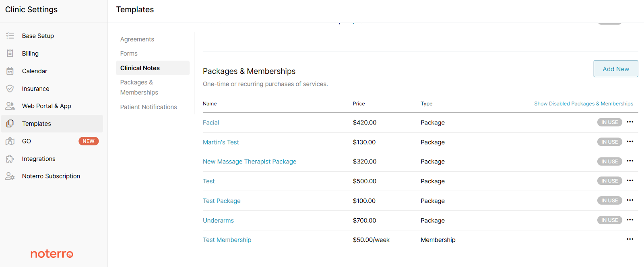Click the Insurance shield icon

pyautogui.click(x=10, y=89)
